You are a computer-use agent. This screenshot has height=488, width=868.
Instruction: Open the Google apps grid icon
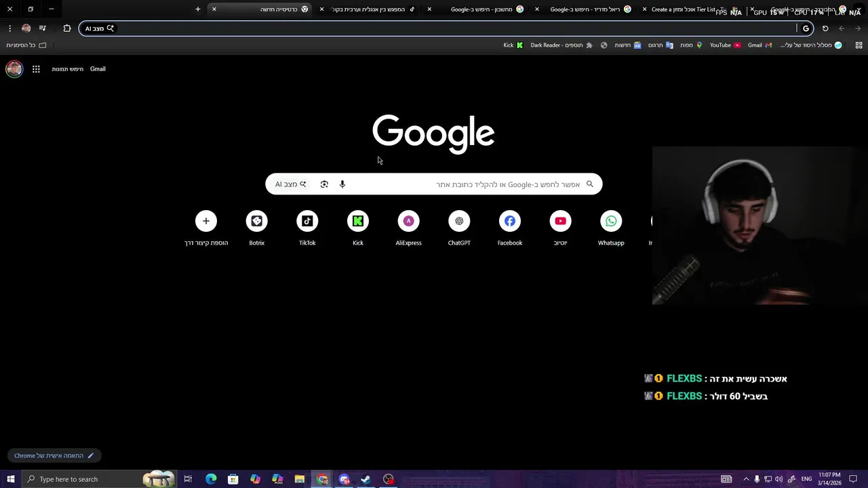tap(36, 69)
